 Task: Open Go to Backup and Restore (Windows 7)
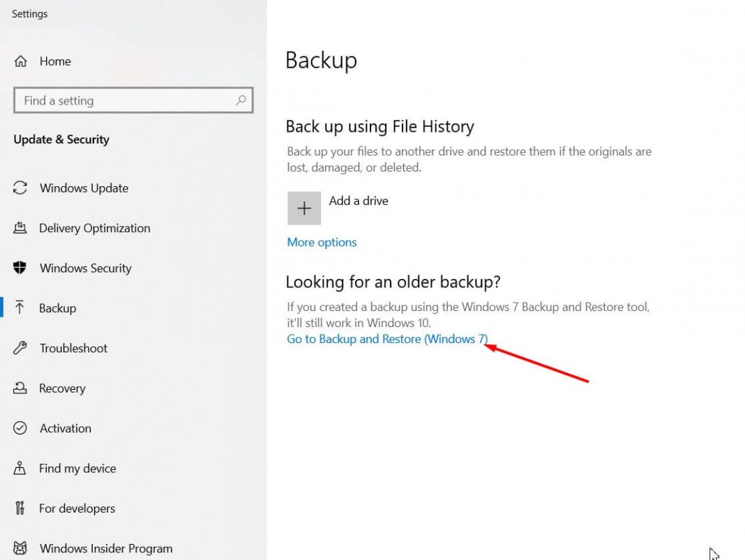[x=387, y=339]
